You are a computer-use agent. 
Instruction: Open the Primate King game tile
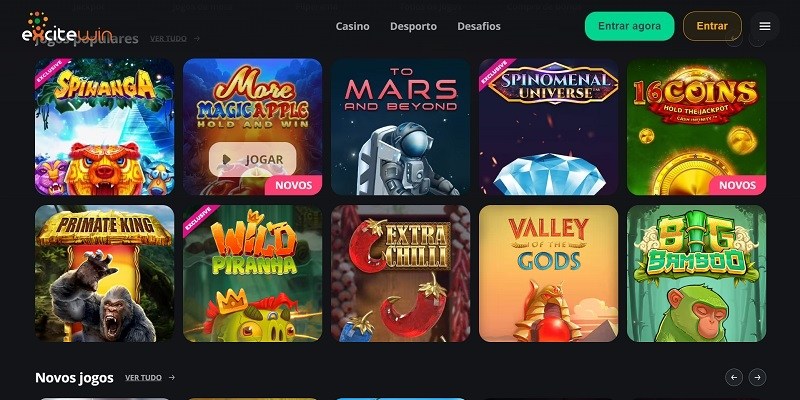tap(105, 273)
